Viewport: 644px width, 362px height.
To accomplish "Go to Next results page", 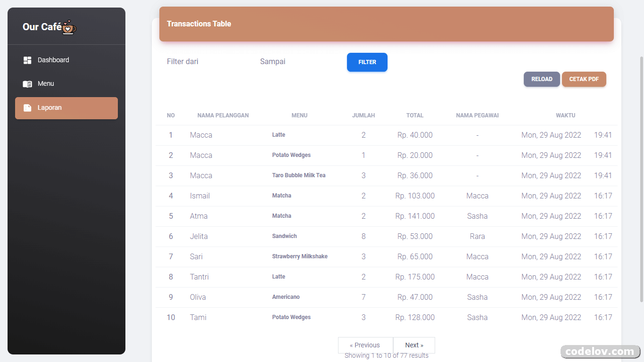I will click(x=414, y=345).
